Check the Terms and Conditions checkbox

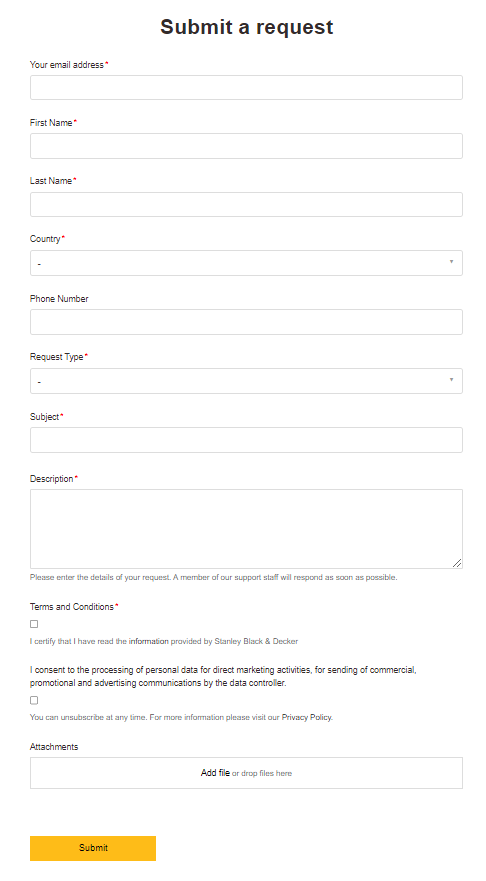pyautogui.click(x=34, y=624)
